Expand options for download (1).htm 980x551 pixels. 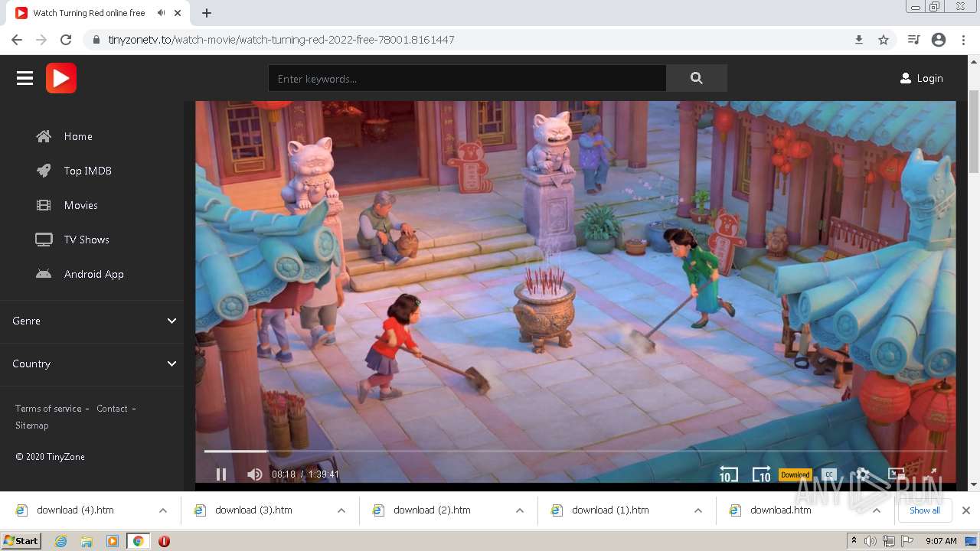(x=698, y=510)
